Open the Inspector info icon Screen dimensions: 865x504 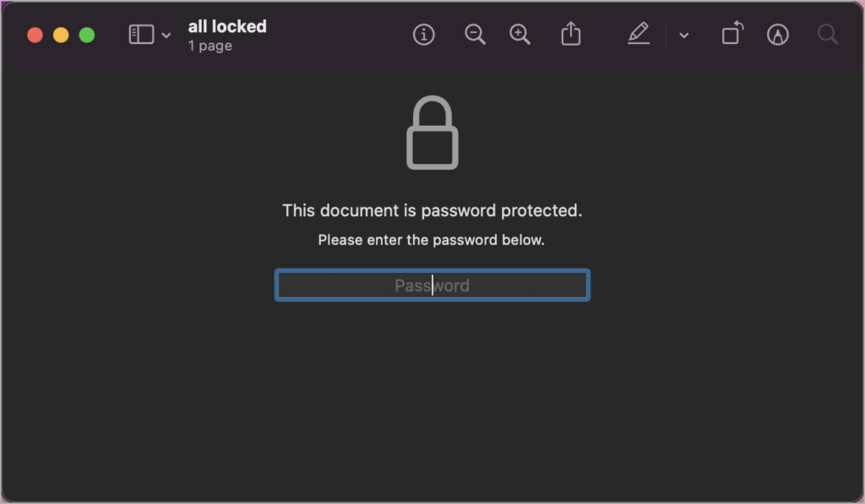(x=423, y=35)
